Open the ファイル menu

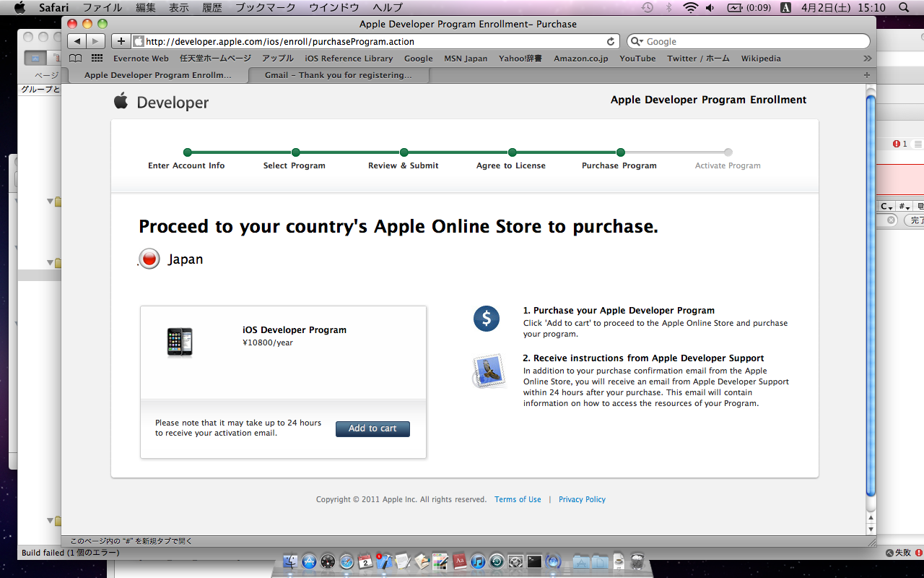(x=102, y=7)
